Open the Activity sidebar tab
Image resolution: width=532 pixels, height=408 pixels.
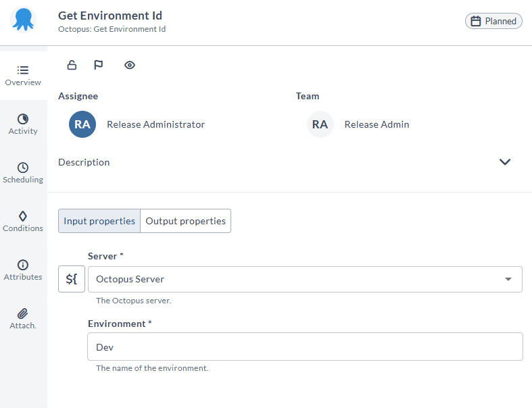[x=23, y=124]
